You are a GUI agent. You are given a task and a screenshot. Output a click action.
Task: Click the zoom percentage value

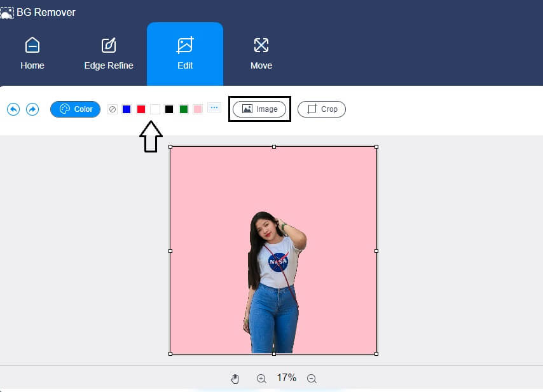tap(287, 377)
